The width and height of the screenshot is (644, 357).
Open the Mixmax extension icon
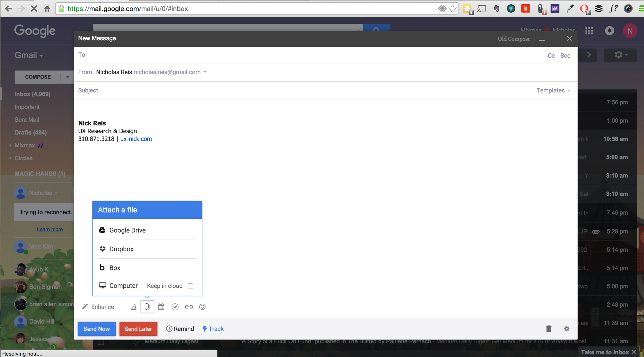coord(555,9)
